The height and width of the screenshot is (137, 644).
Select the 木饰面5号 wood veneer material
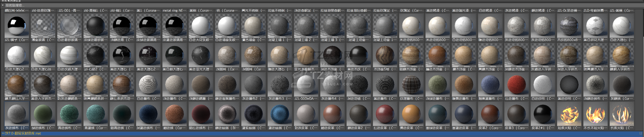385,55
